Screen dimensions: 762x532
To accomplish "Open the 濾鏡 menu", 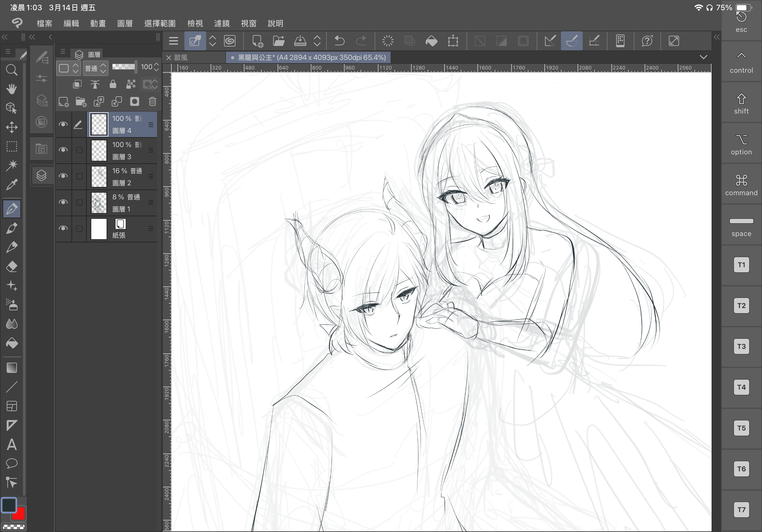I will point(222,24).
